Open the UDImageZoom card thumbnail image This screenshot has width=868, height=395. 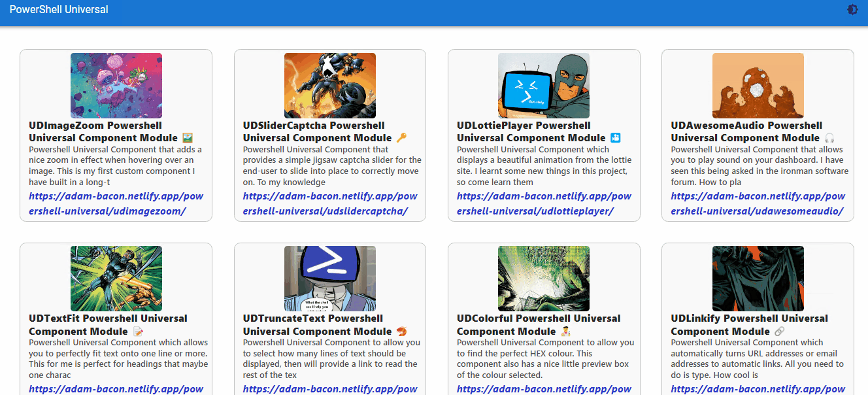tap(116, 86)
